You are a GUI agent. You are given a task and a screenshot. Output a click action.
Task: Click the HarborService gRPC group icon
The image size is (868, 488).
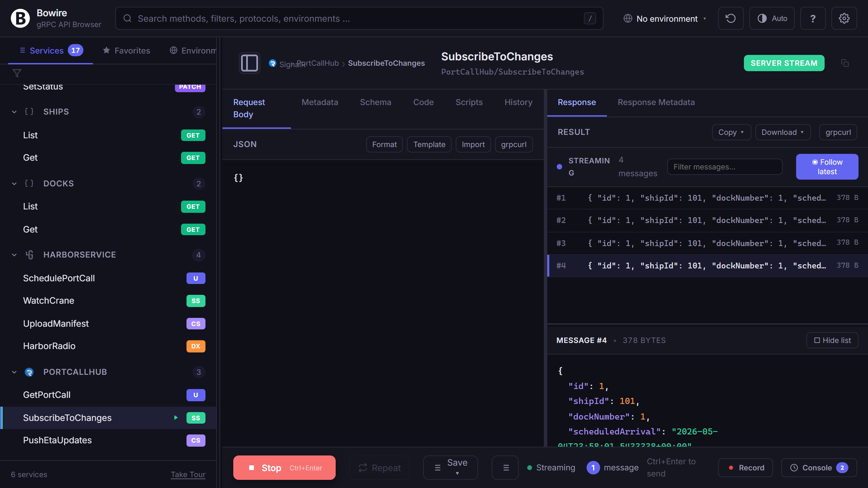(29, 255)
